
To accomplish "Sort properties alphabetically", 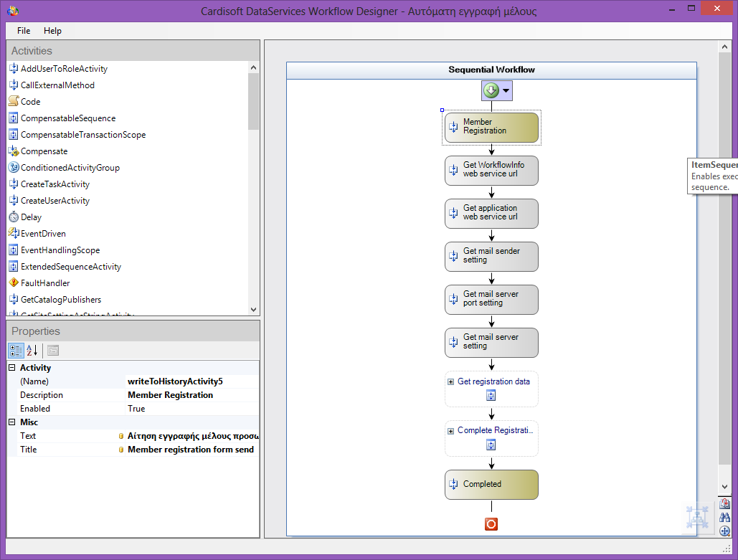I will pos(32,351).
